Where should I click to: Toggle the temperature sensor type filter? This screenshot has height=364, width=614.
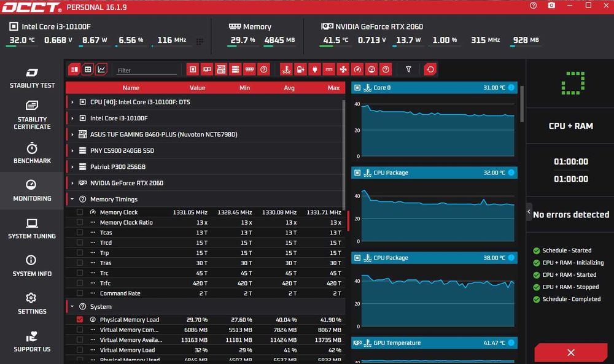click(x=287, y=69)
